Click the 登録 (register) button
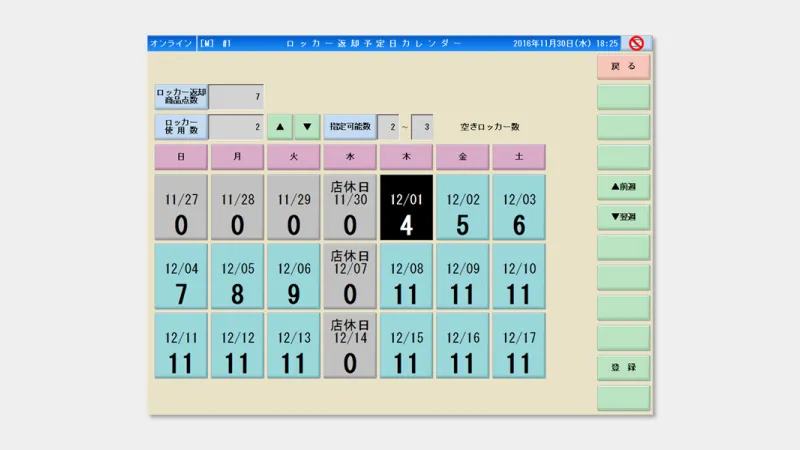The height and width of the screenshot is (450, 800). pyautogui.click(x=623, y=368)
